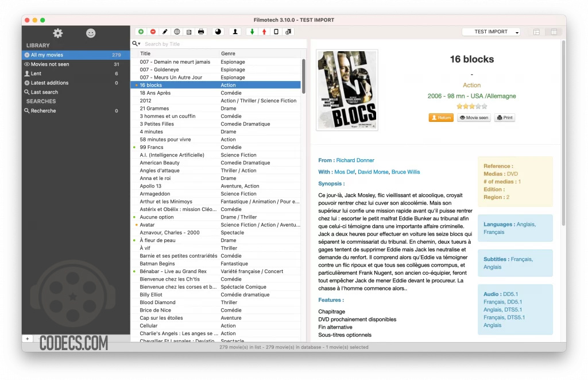
Task: Select the movie Blood Diamond
Action: pos(216,302)
